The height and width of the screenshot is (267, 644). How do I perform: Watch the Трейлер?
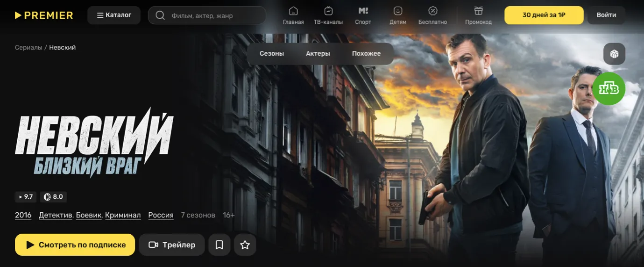[x=172, y=245]
